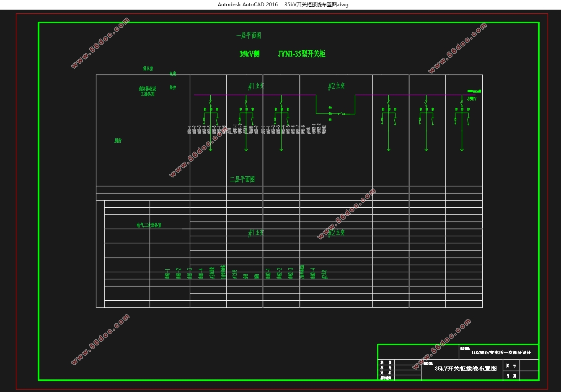
Task: Select the '二层平面图' heading text
Action: pos(242,179)
